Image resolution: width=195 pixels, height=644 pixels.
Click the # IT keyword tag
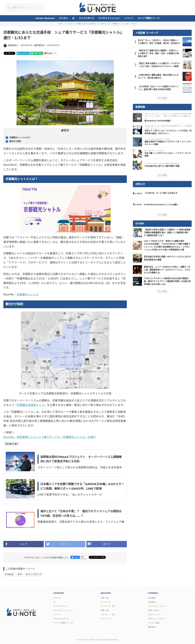click(20, 574)
